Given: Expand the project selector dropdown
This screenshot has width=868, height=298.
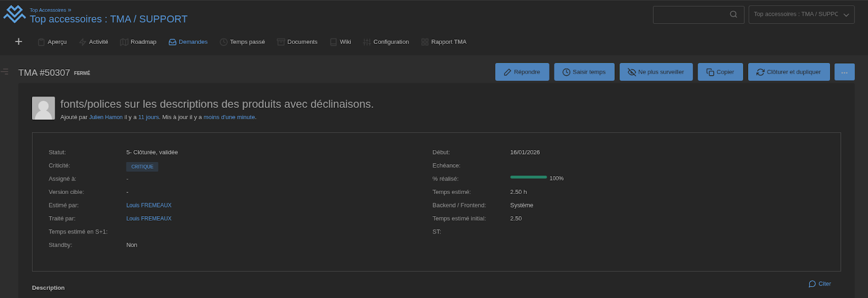Looking at the screenshot, I should 801,15.
